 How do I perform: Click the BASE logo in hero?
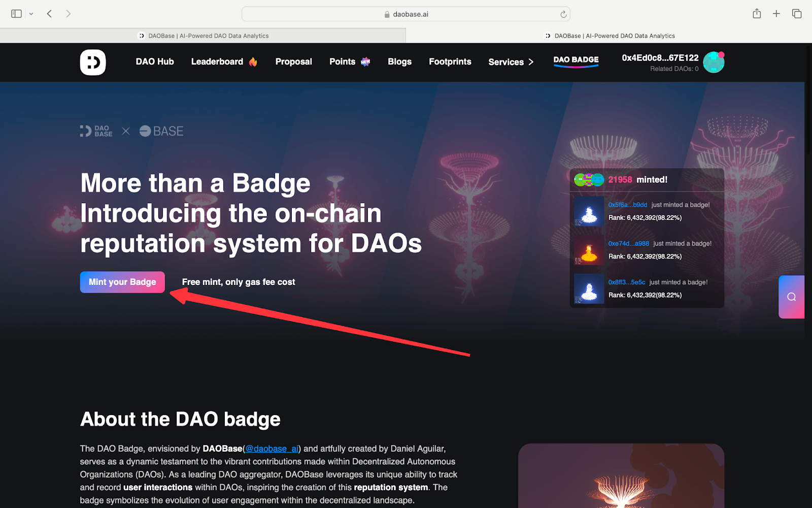pos(161,131)
